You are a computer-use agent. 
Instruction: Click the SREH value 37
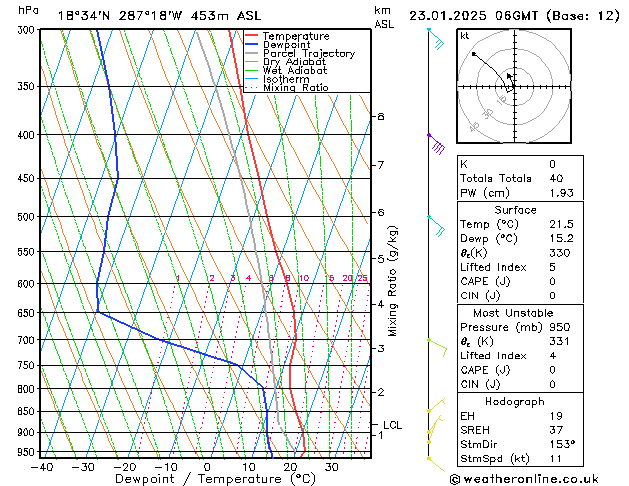coord(556,430)
